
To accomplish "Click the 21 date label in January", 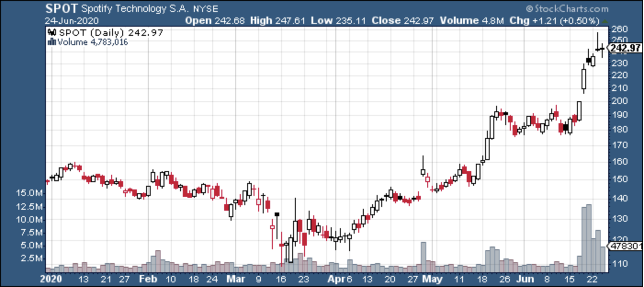I will [107, 279].
